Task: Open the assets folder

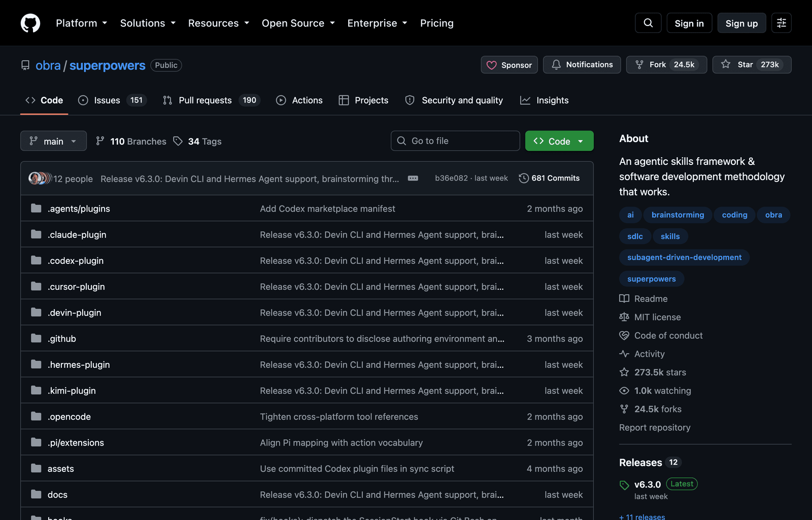Action: pos(61,469)
